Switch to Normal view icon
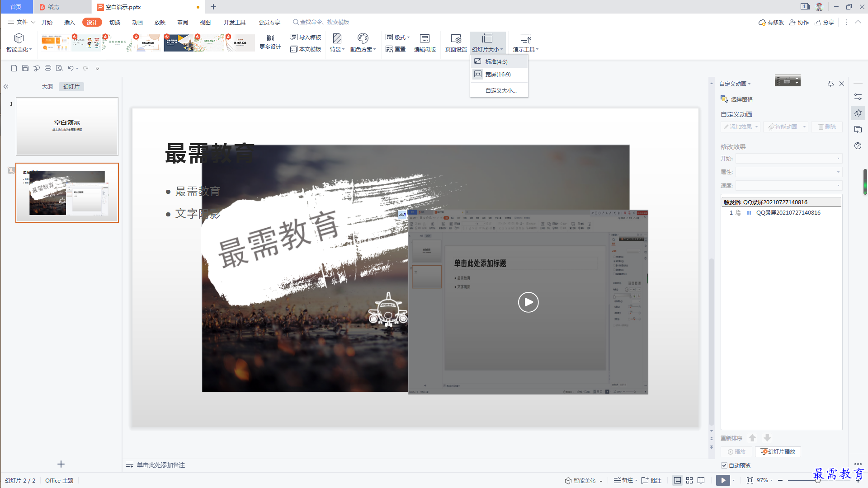This screenshot has height=488, width=868. point(677,480)
